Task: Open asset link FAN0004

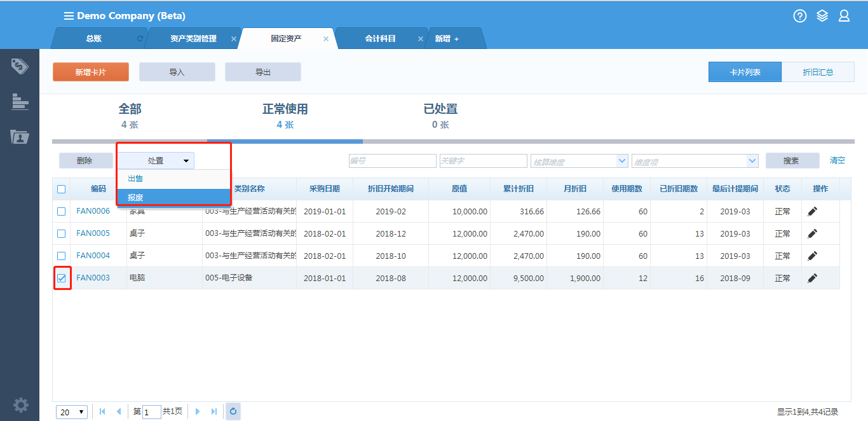Action: [93, 256]
